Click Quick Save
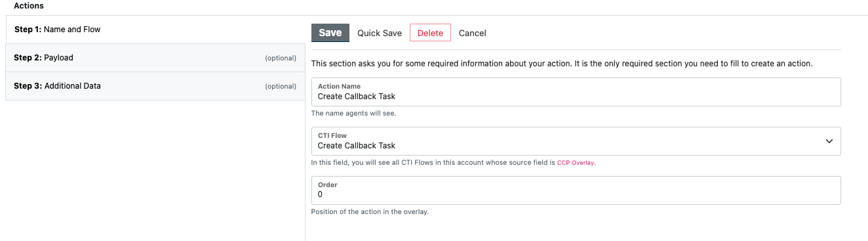Viewport: 868px width, 241px height. click(380, 33)
